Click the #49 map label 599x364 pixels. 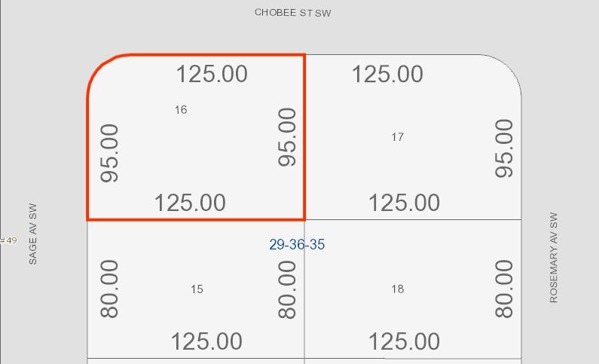8,240
